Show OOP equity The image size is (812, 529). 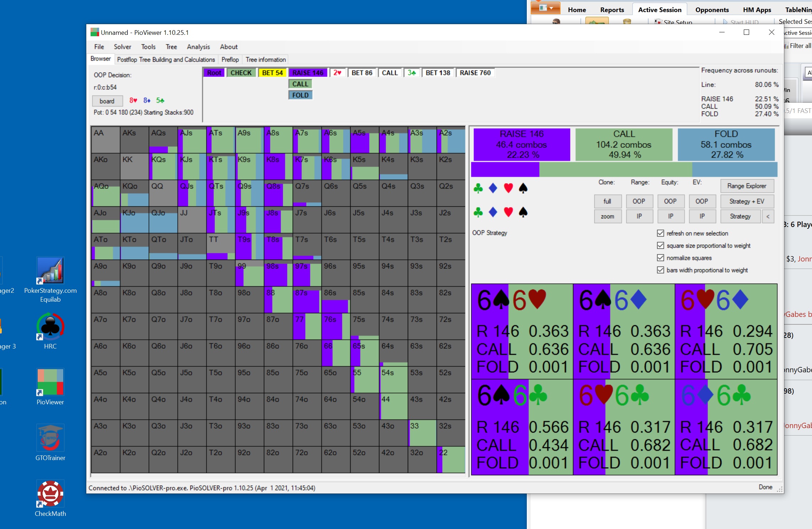671,201
